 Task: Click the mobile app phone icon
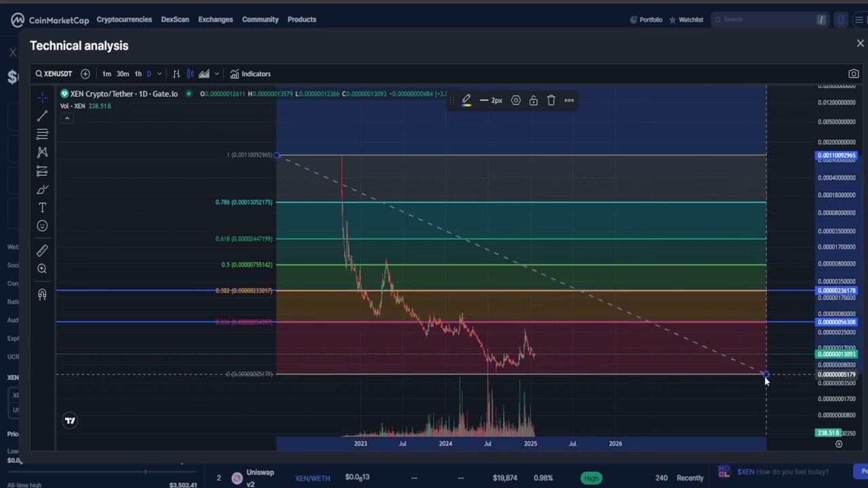click(x=841, y=20)
